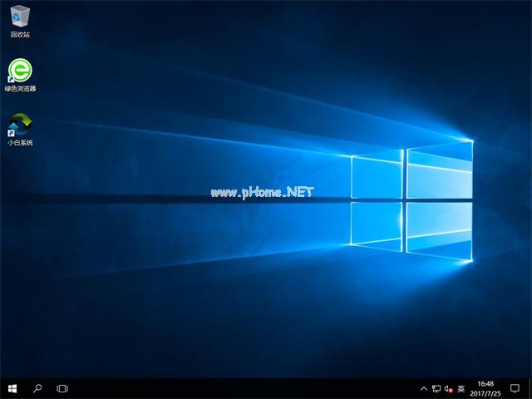Select the Recycle Bin desktop icon

pos(20,17)
